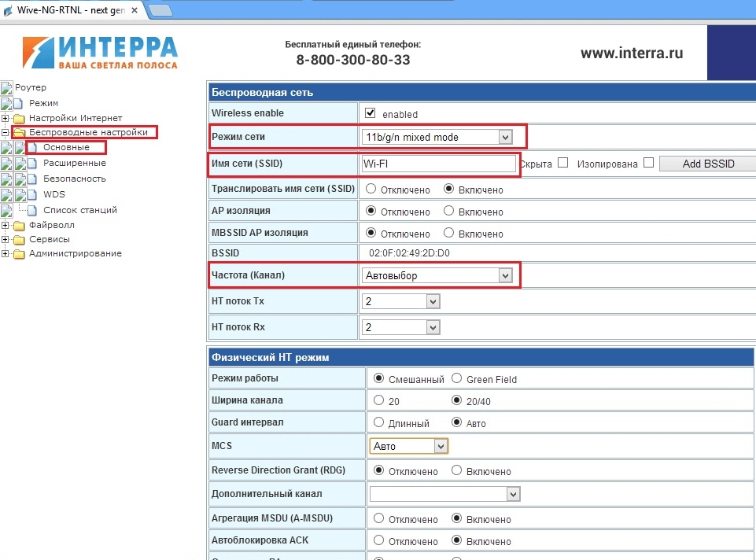Uncheck the Wireless enable checkbox
Viewport: 756px width, 560px height.
tap(371, 113)
